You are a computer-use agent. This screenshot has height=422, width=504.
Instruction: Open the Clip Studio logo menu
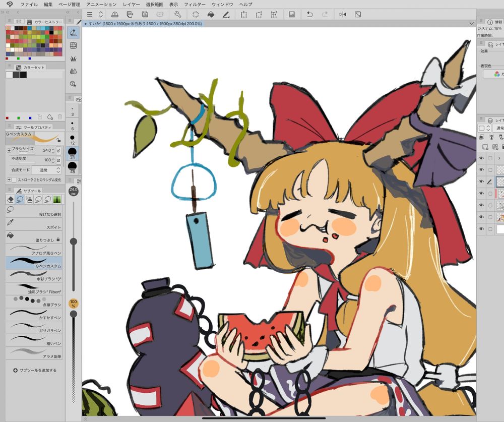coord(10,4)
